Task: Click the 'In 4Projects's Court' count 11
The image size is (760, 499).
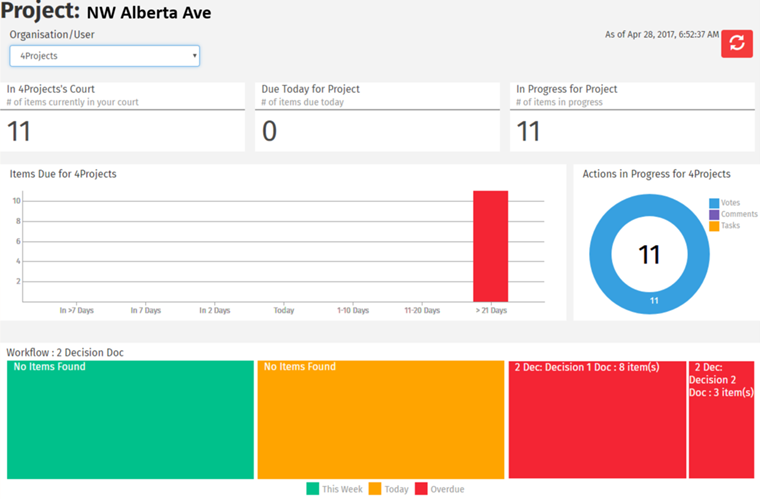Action: pos(19,131)
